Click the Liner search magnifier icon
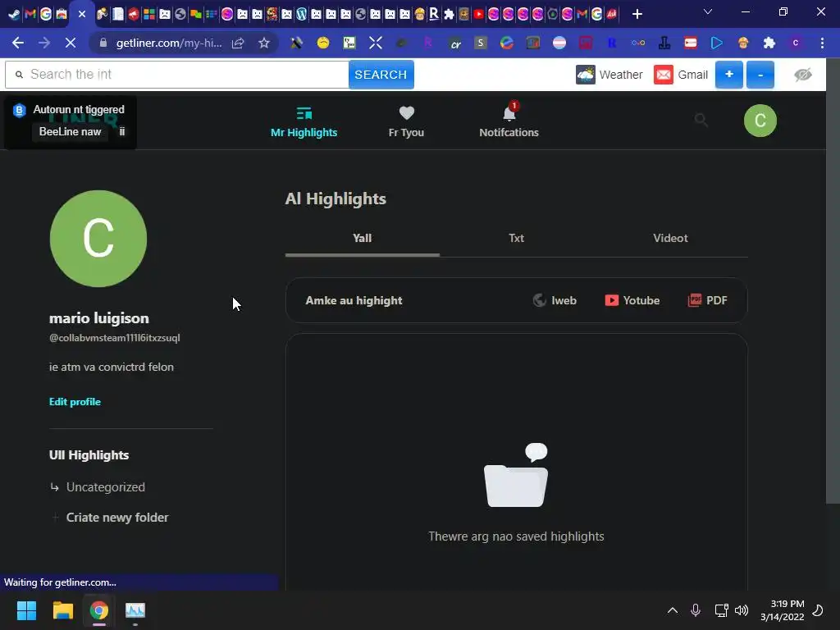 (x=701, y=120)
